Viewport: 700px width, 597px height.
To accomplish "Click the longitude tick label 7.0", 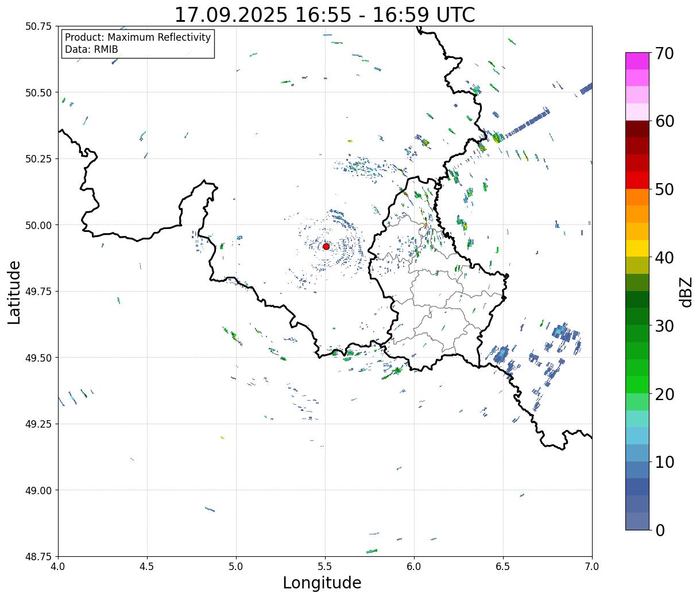I will click(592, 567).
